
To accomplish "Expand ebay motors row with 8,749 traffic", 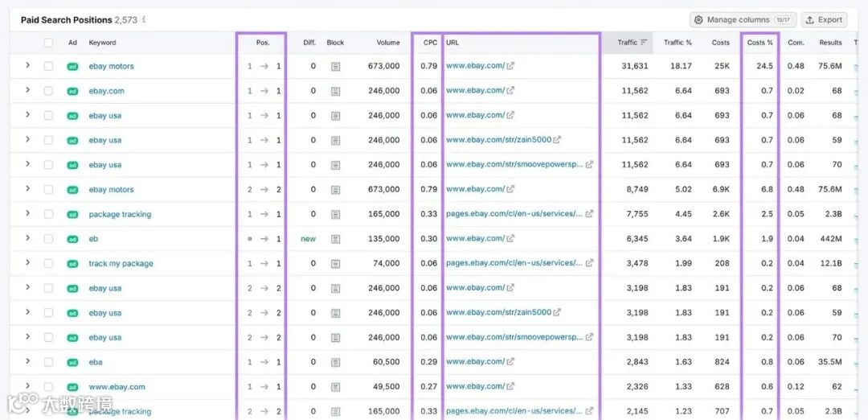I will (27, 188).
